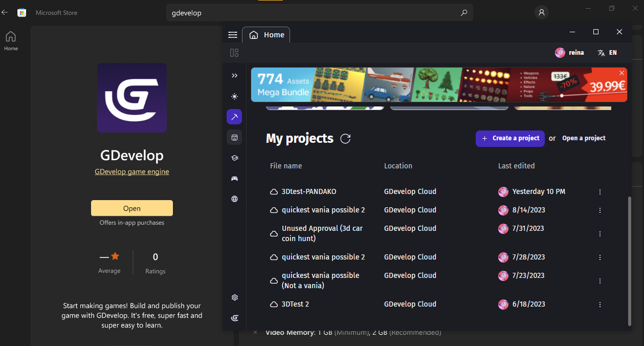The width and height of the screenshot is (644, 346).
Task: Open the Shop icon in the sidebar
Action: click(x=234, y=137)
